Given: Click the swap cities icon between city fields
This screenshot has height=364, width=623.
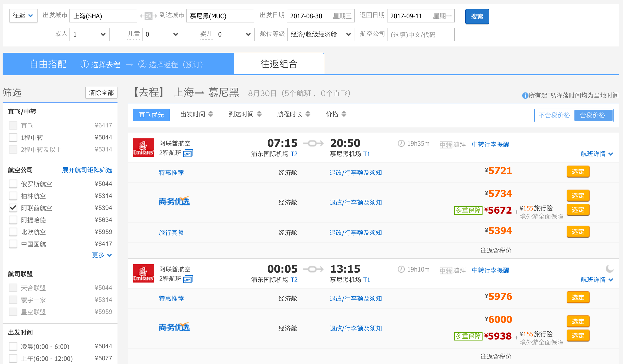Looking at the screenshot, I should pos(148,16).
